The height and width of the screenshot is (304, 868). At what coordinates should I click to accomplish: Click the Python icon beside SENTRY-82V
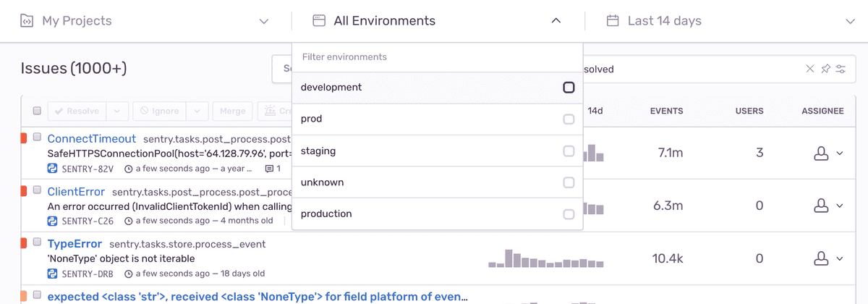[x=53, y=169]
